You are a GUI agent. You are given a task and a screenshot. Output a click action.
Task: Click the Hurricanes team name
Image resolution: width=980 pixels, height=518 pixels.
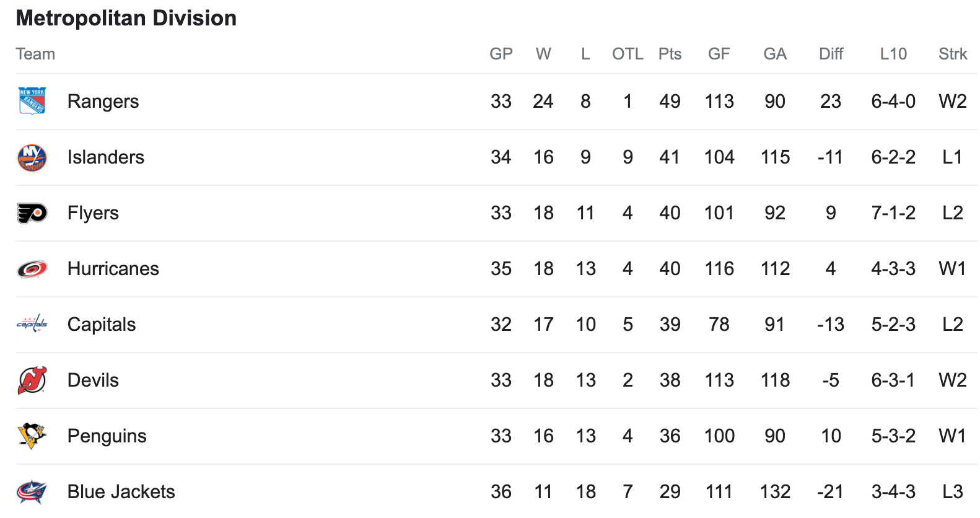(x=113, y=269)
